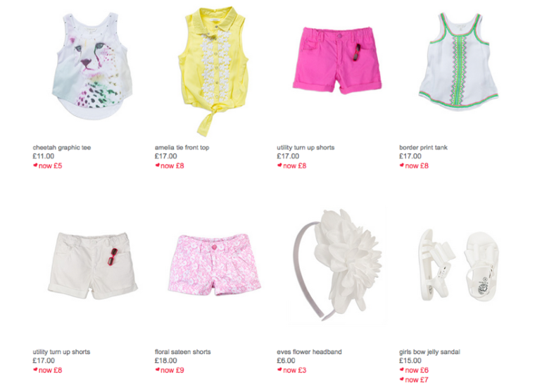Click the 'amelia tie front top' title link
This screenshot has height=392, width=542.
[x=182, y=148]
